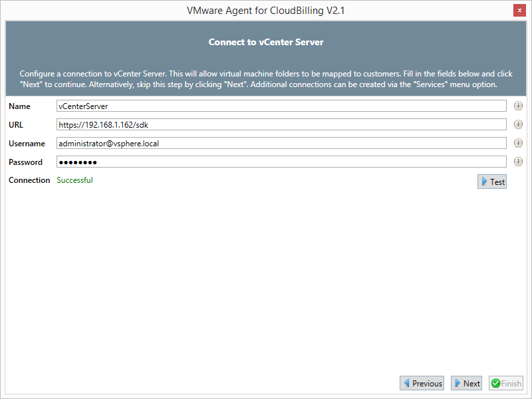Click the info icon beside the Password field

[x=518, y=162]
